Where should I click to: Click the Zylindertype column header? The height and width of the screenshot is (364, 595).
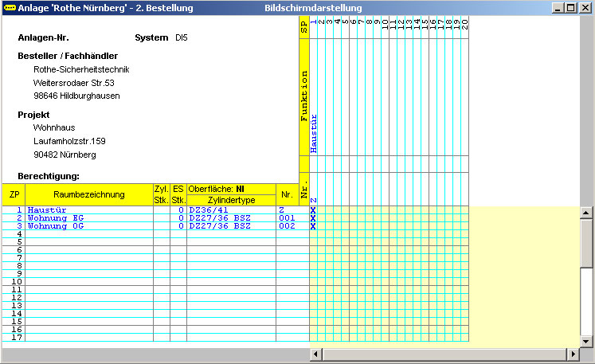tap(231, 200)
